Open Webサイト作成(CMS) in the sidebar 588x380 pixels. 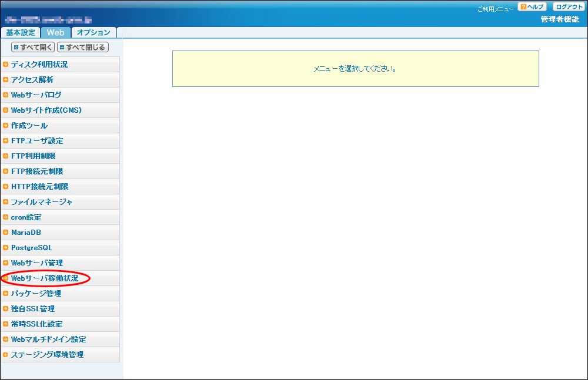(46, 110)
